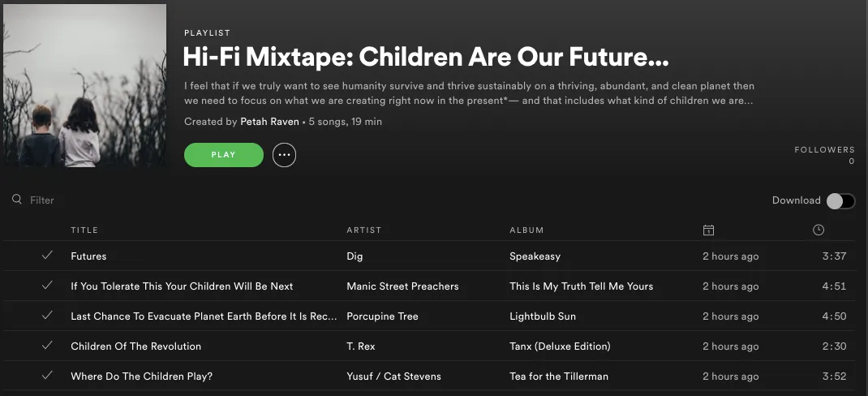The height and width of the screenshot is (396, 868).
Task: Click the search magnifier icon beside Filter
Action: 16,200
